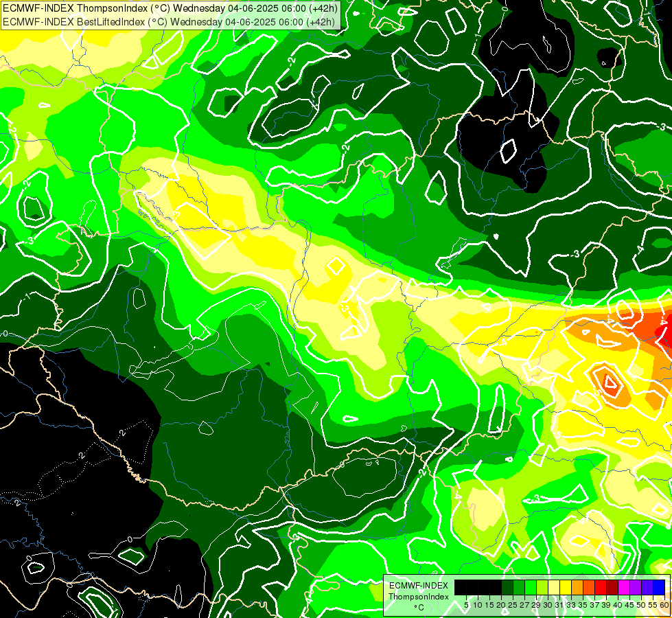Click the legend tick value 27

[524, 605]
